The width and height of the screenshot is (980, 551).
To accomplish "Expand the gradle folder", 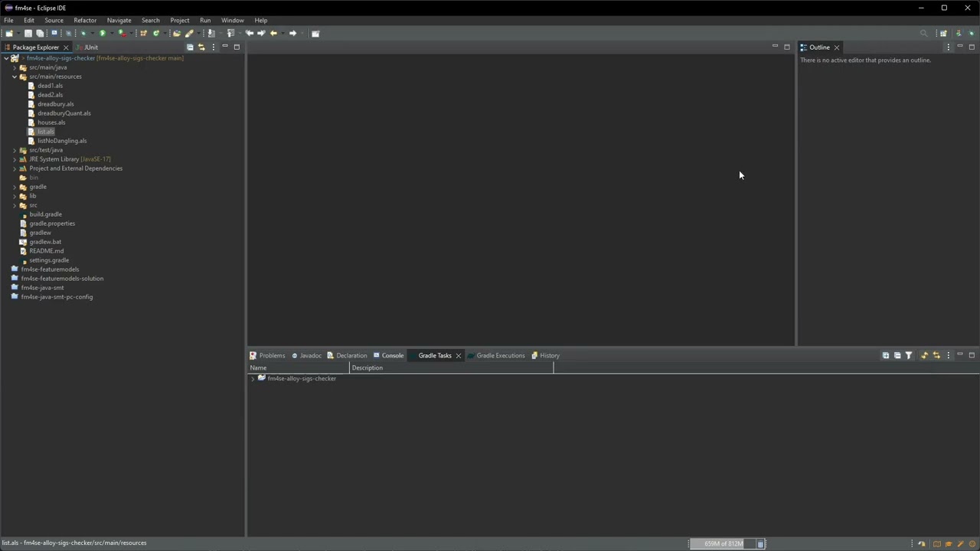I will 15,187.
